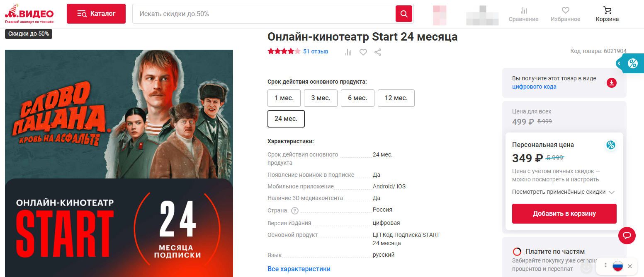Open the 51 отзыв reviews link
Image resolution: width=644 pixels, height=277 pixels.
(x=316, y=51)
